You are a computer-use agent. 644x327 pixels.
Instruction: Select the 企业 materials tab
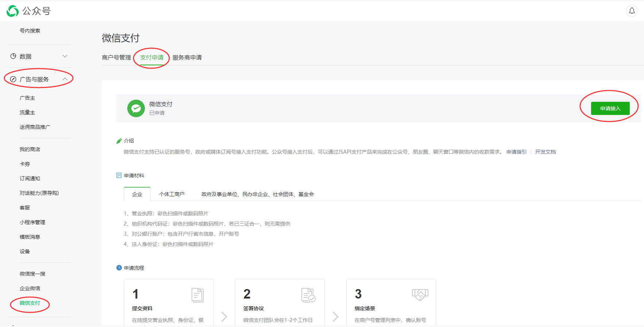point(137,194)
